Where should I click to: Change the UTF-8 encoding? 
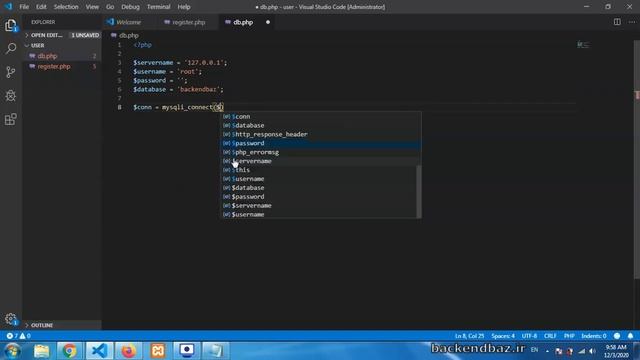point(529,336)
